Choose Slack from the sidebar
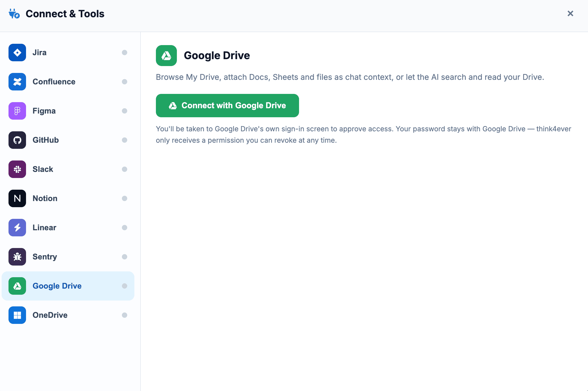588x391 pixels. [68, 169]
